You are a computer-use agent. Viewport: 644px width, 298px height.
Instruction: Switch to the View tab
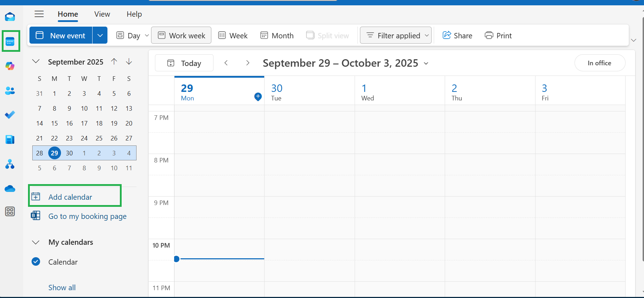(102, 14)
